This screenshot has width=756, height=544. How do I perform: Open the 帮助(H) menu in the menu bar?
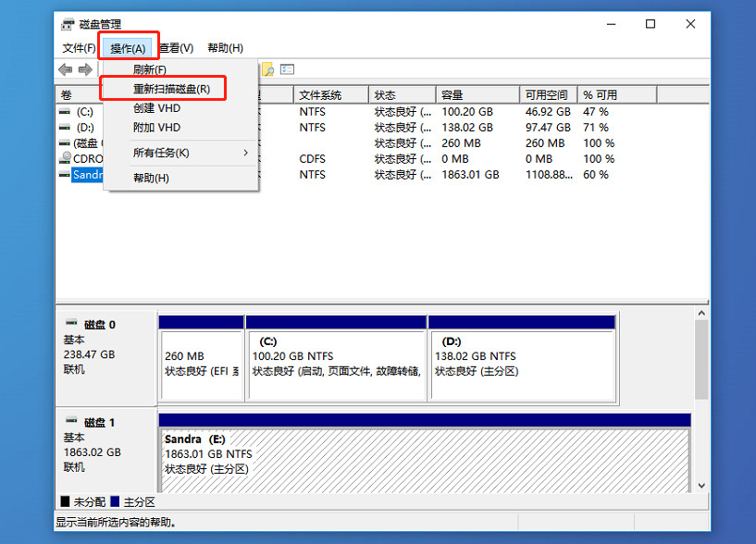click(x=225, y=48)
